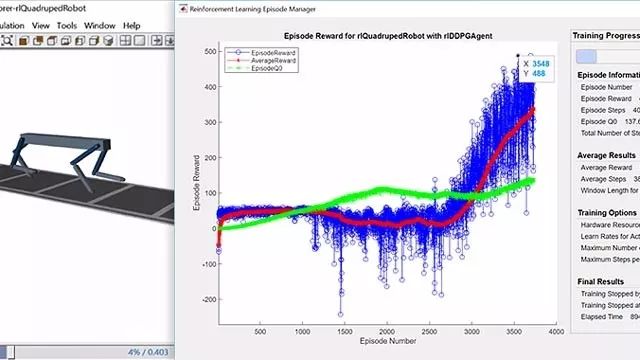
Task: Open the partially visible Simulation menu
Action: click(x=12, y=25)
